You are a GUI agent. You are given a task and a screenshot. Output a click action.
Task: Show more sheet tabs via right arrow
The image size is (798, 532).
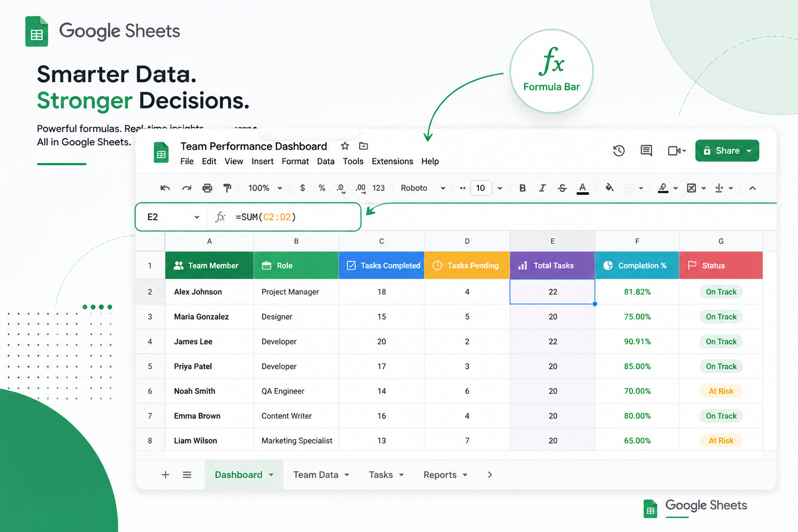(x=490, y=475)
